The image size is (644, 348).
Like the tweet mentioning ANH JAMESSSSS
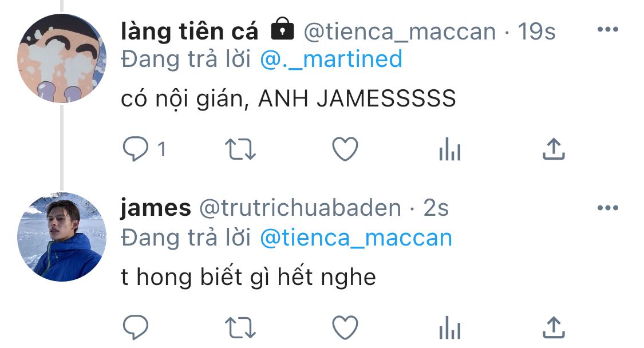[345, 149]
